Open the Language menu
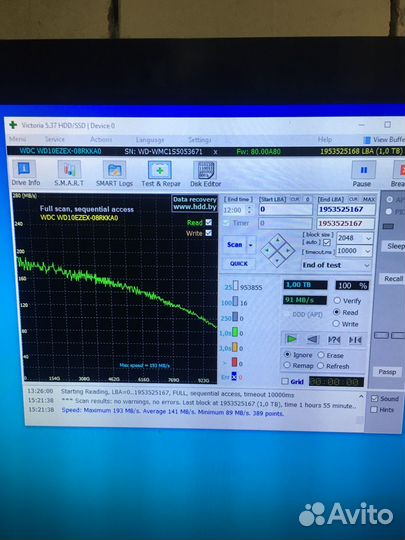The image size is (405, 540). (150, 140)
